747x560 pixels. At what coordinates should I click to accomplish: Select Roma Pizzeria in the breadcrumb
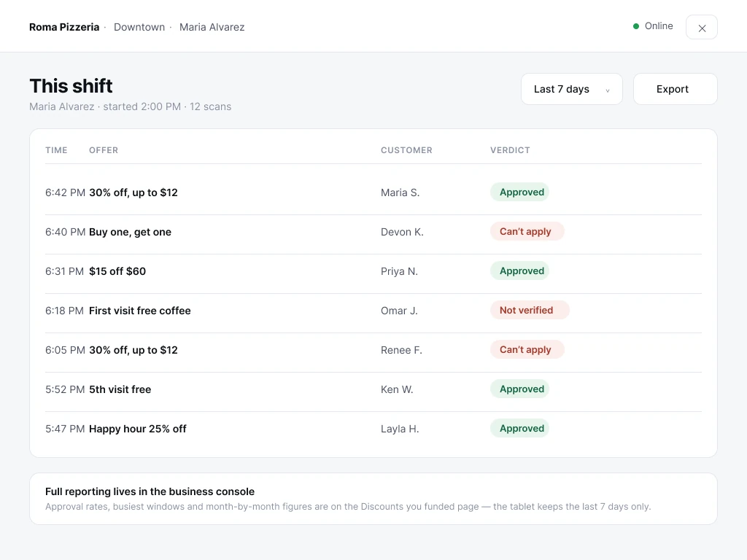point(64,27)
